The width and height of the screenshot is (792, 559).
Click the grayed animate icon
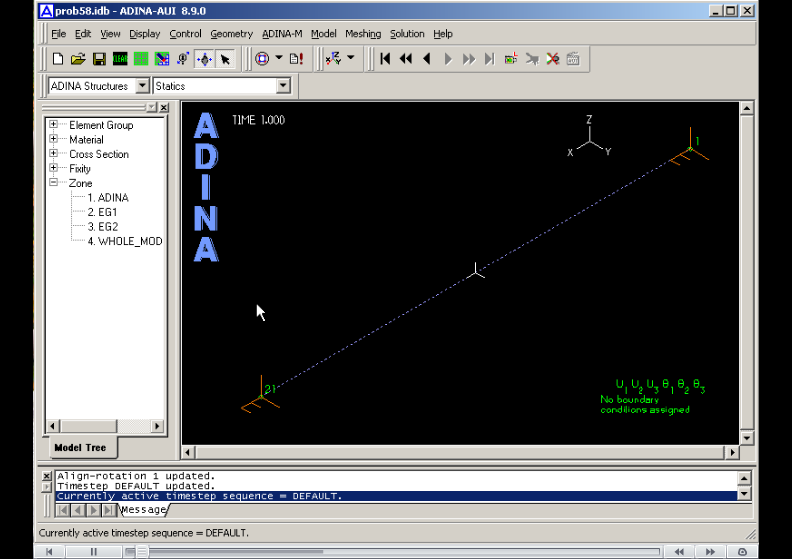532,59
